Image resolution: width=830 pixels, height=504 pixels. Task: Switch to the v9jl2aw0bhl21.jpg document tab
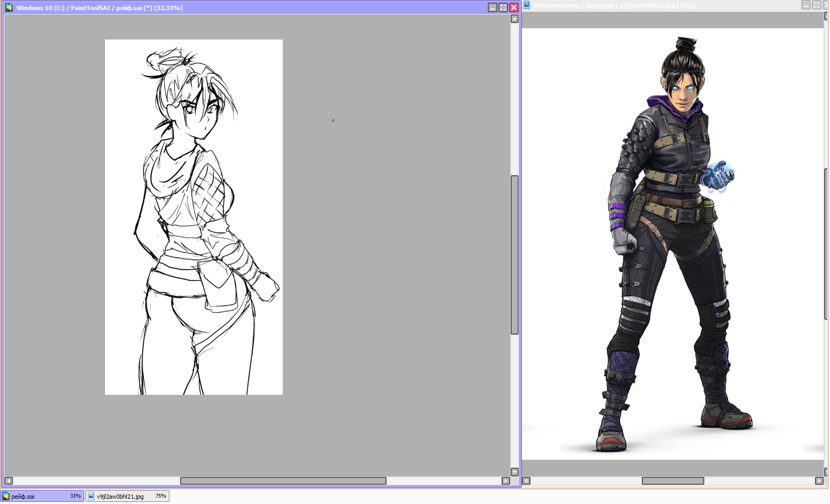(x=127, y=496)
